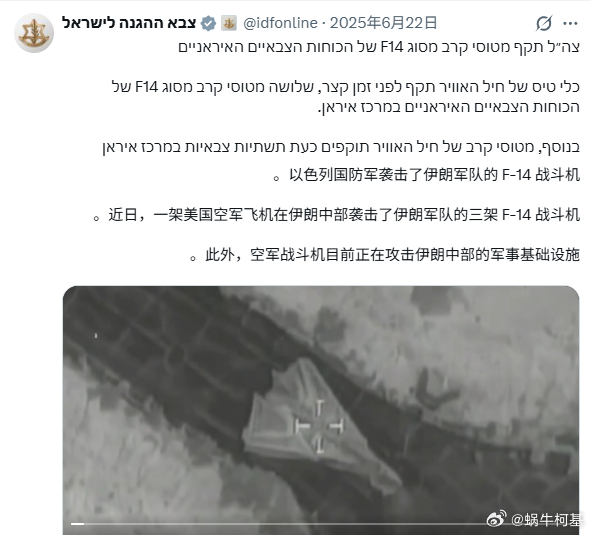The image size is (591, 535).
Task: Click the Hebrew paragraph beginning כלי טיס
Action: (346, 97)
